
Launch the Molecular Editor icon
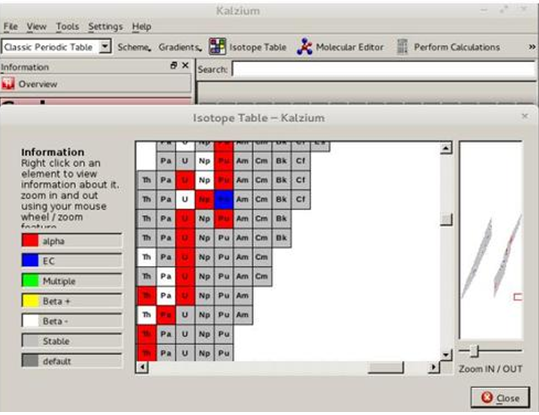tap(305, 46)
